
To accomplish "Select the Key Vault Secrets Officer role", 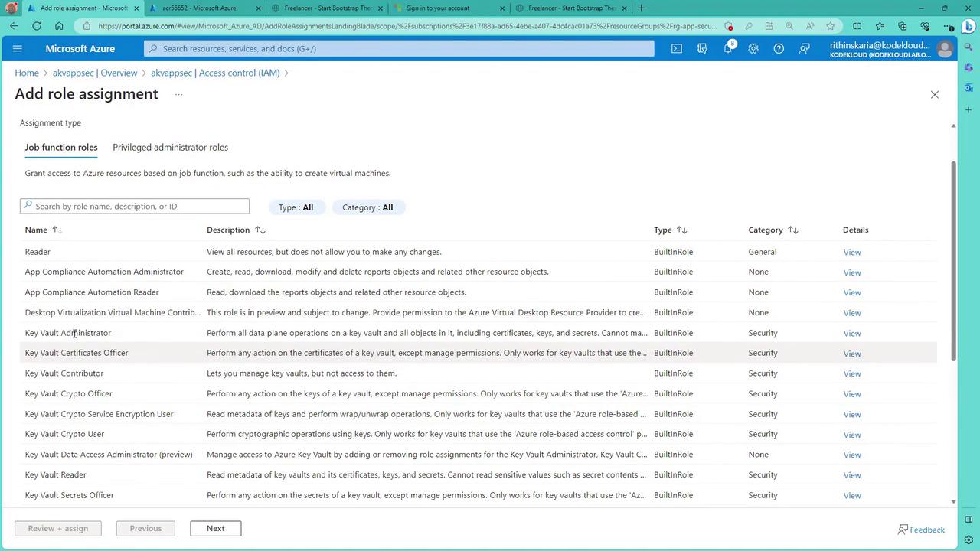I will tap(479, 495).
